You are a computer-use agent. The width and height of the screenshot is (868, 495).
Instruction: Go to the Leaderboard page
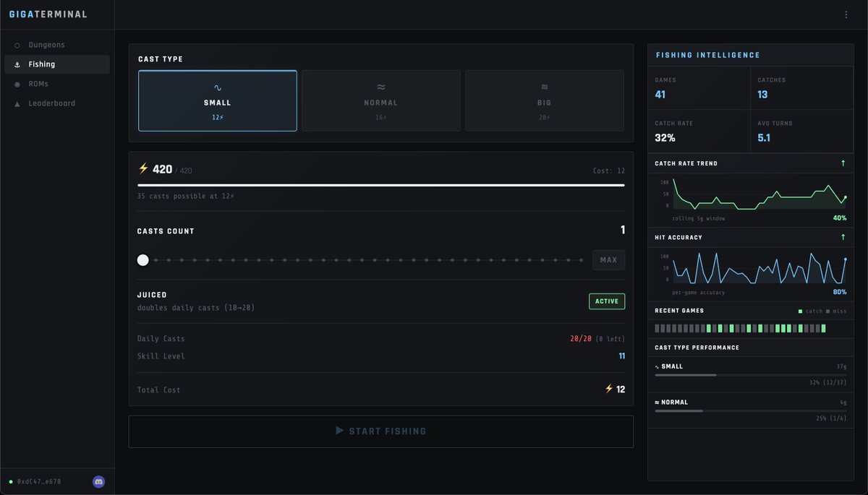coord(57,103)
